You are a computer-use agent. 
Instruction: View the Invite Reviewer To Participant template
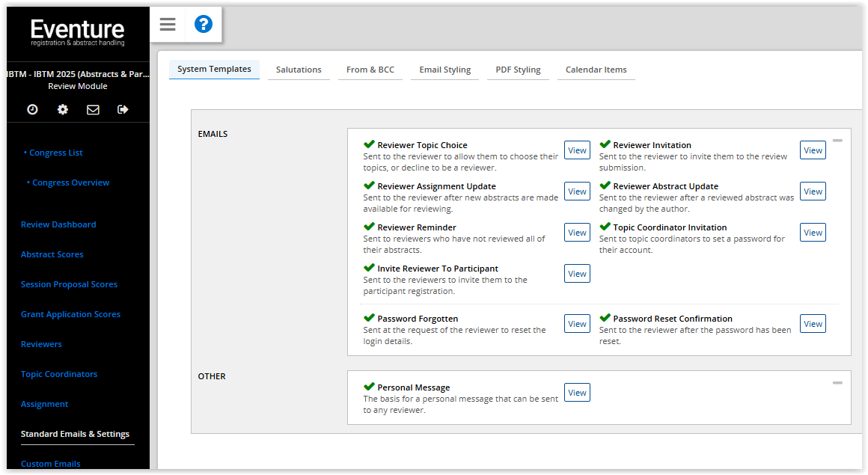(x=577, y=274)
